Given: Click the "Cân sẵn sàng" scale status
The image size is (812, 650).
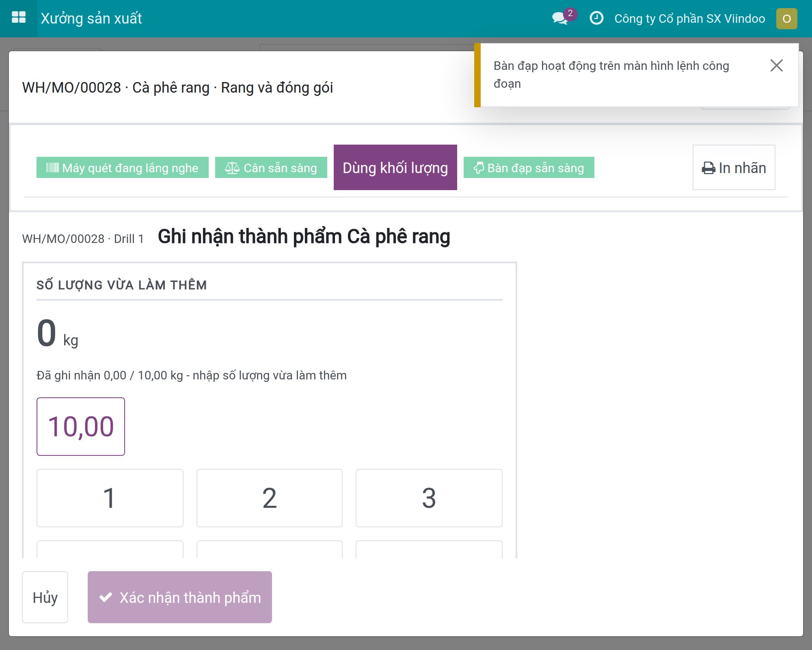Looking at the screenshot, I should click(x=271, y=167).
